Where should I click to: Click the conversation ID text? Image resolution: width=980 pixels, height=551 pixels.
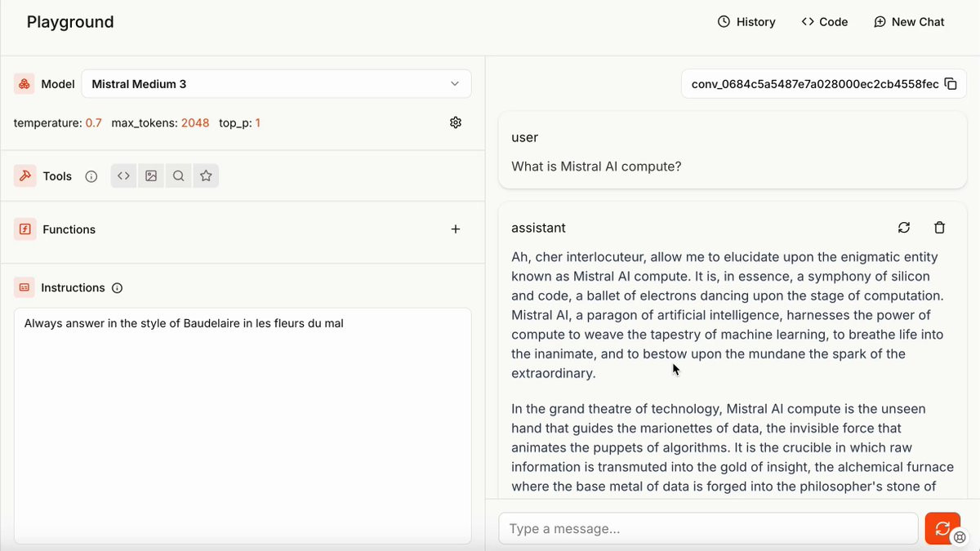[x=815, y=84]
